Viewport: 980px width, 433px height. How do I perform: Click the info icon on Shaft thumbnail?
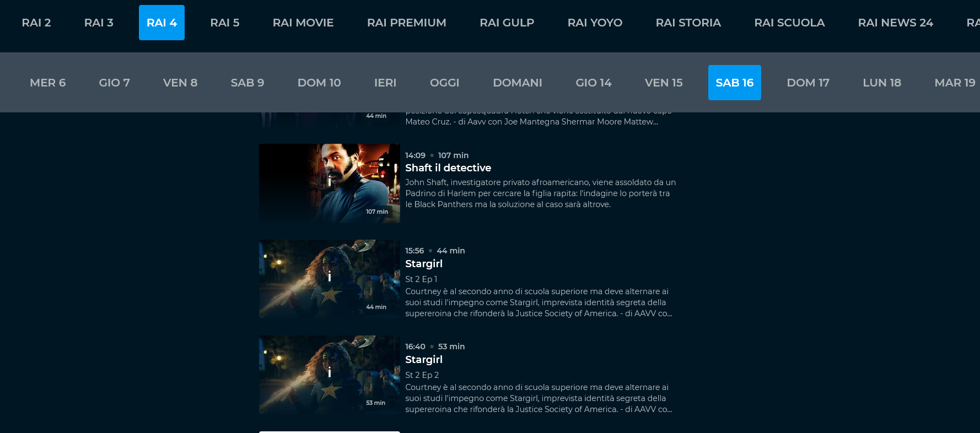330,181
